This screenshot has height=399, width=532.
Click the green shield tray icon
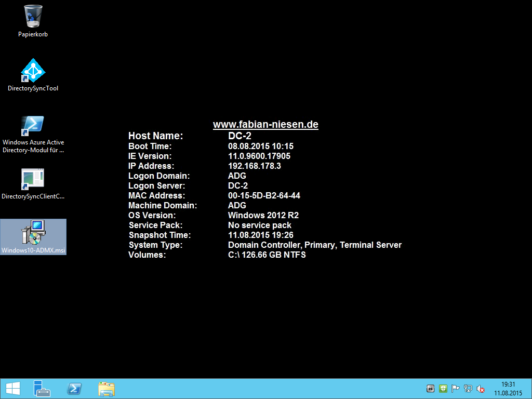(x=443, y=389)
